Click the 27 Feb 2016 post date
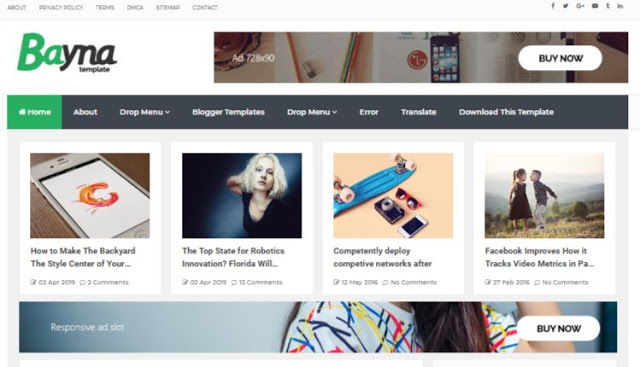The image size is (640, 367). (507, 282)
